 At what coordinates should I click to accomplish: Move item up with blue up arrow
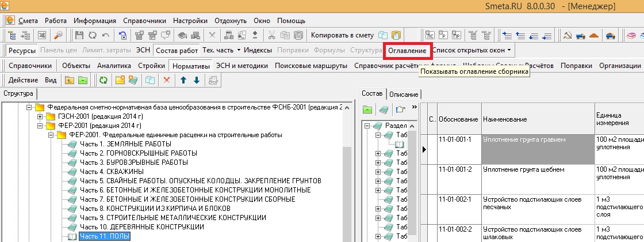(184, 80)
